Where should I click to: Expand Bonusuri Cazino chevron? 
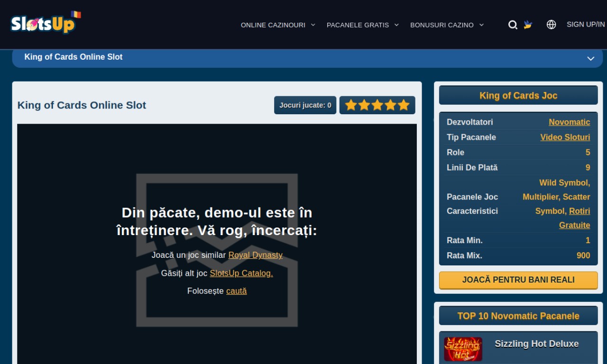tap(481, 25)
